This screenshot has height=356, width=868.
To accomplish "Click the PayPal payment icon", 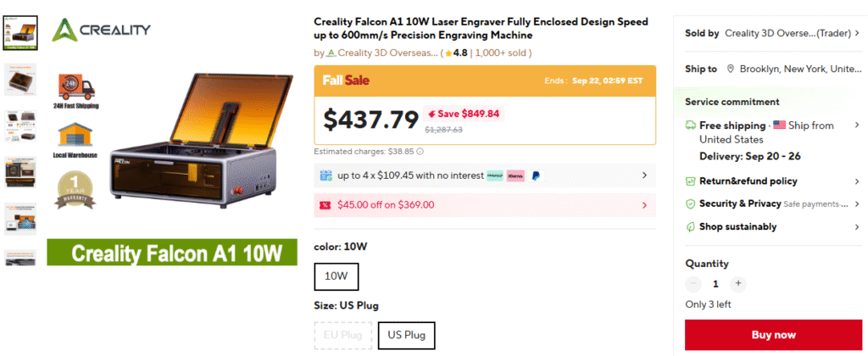I will coord(537,175).
